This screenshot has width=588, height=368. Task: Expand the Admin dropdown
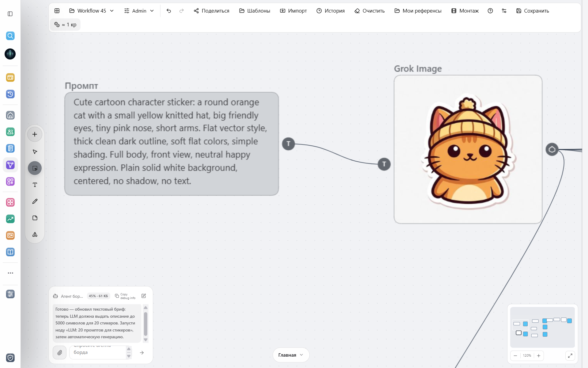click(139, 11)
